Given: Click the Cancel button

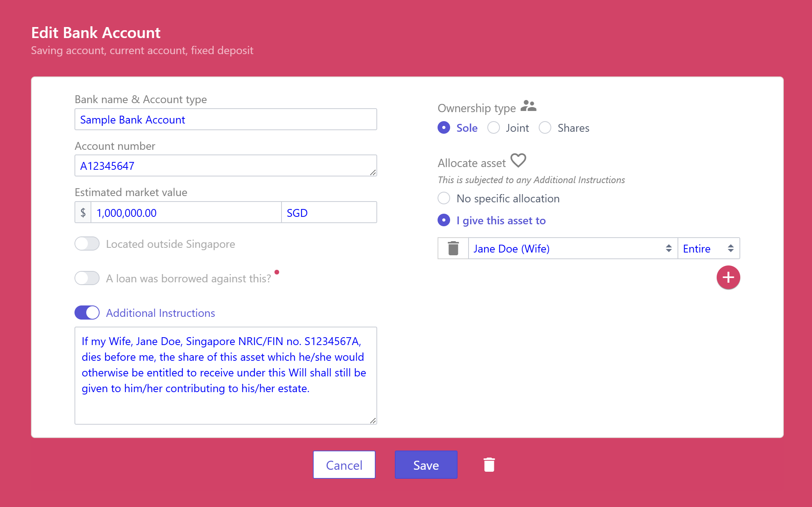Looking at the screenshot, I should click(x=344, y=465).
